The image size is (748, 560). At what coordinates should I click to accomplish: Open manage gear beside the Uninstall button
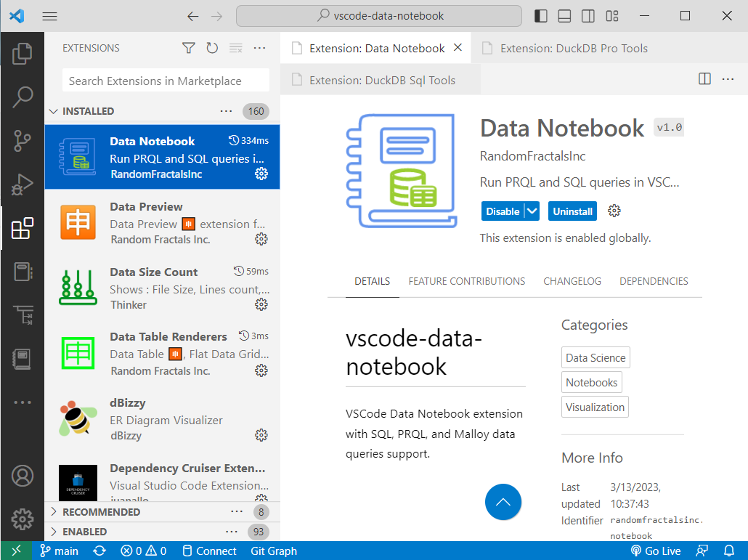pyautogui.click(x=614, y=211)
